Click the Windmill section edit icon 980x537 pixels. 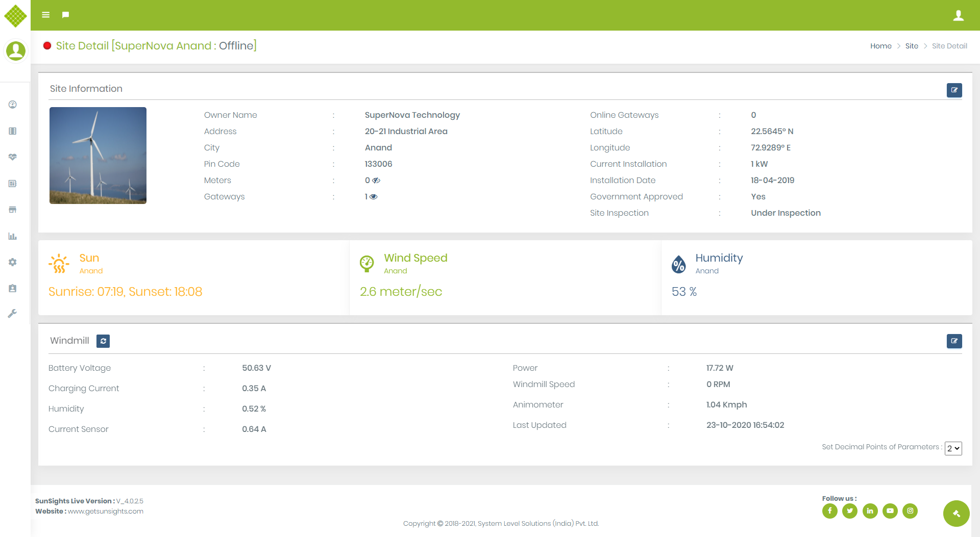pos(954,341)
